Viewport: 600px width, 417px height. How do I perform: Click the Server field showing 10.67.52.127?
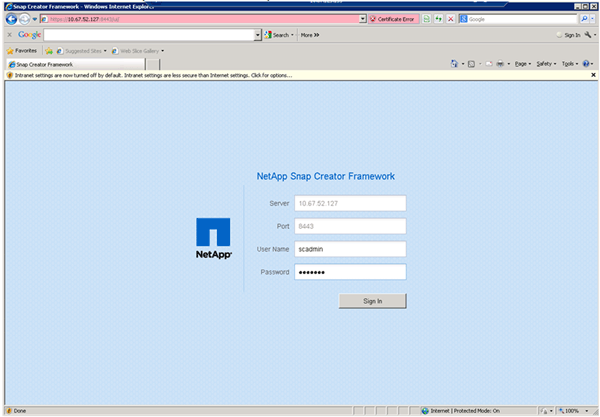coord(350,203)
